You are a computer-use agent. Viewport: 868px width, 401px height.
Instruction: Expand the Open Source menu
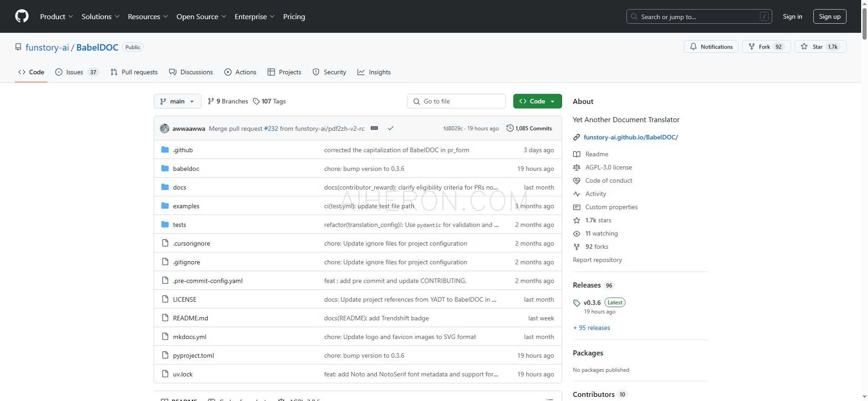tap(201, 16)
